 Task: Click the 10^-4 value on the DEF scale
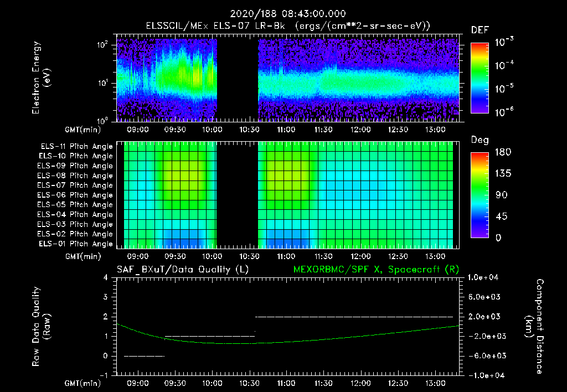[504, 65]
